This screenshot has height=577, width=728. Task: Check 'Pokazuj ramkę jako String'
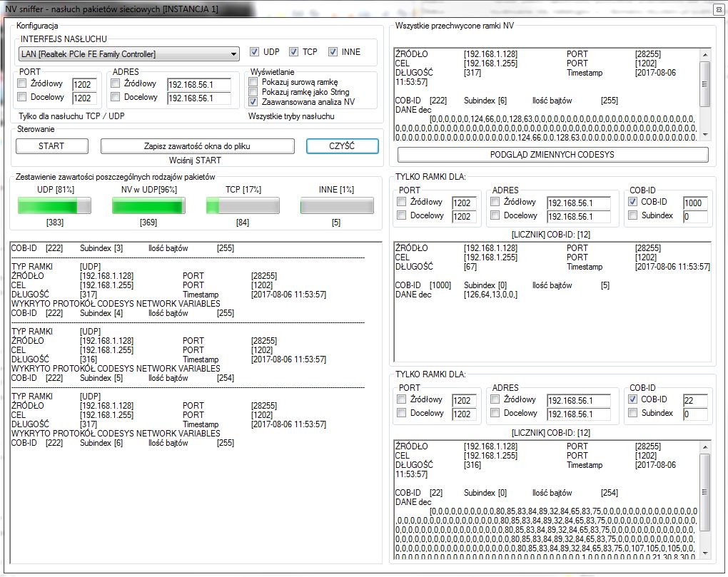pyautogui.click(x=253, y=92)
